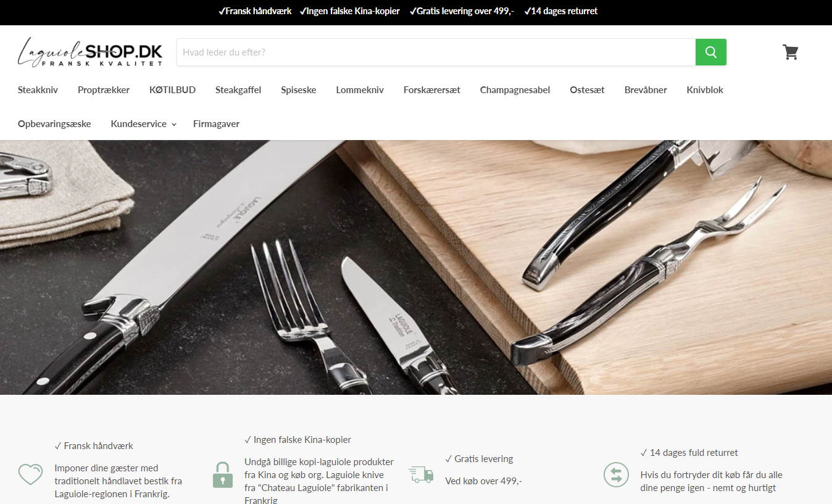The image size is (832, 504).
Task: Select the Champagnesabel menu item
Action: (515, 90)
